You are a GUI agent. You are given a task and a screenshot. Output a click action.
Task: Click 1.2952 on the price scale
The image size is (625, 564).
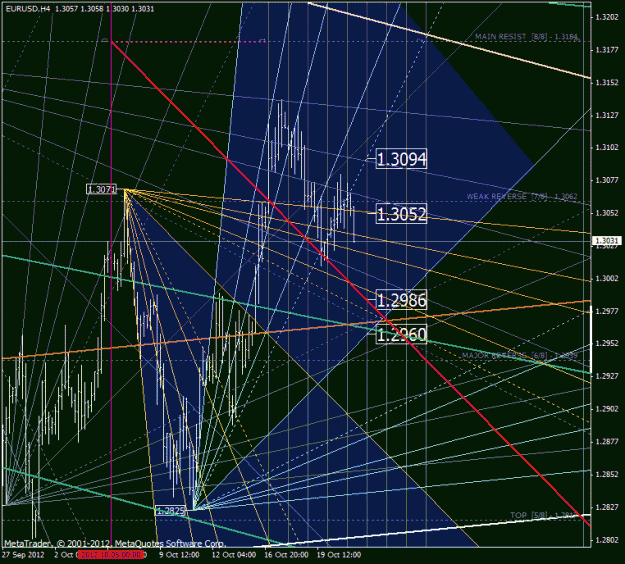(x=607, y=343)
